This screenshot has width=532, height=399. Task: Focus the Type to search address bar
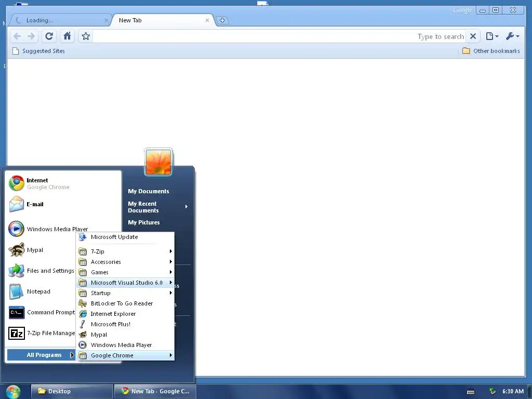point(279,36)
